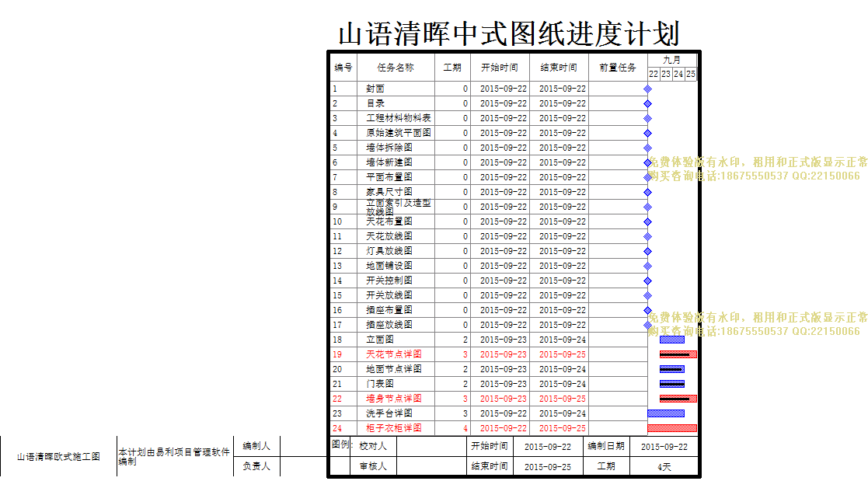This screenshot has height=495, width=868.
Task: Click the task name 立面图
Action: click(x=380, y=340)
